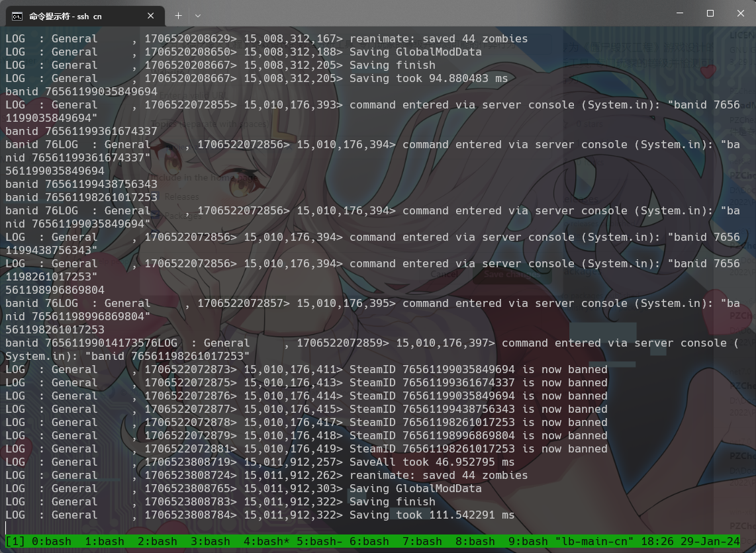Click the reanimate line stamped 1706523808724
756x553 pixels.
point(267,476)
